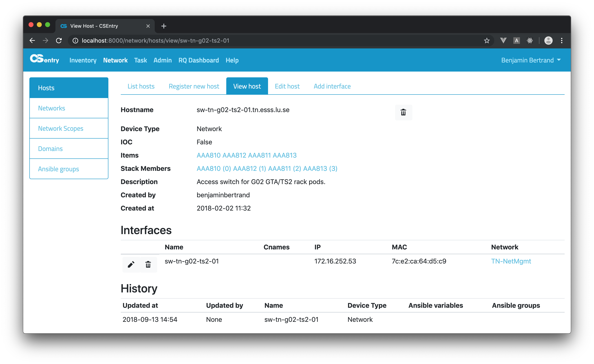Delete the interface via its trash icon
This screenshot has height=364, width=594.
[148, 265]
